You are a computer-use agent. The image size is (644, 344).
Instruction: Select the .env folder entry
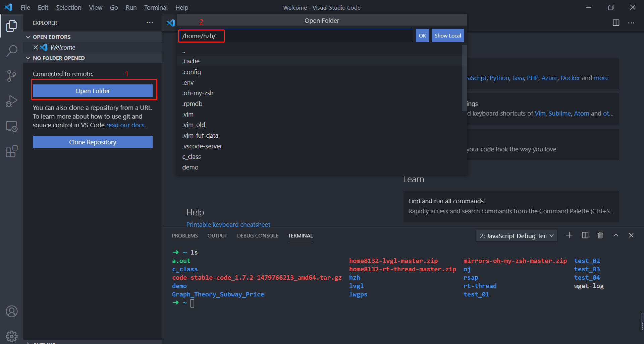[x=319, y=82]
